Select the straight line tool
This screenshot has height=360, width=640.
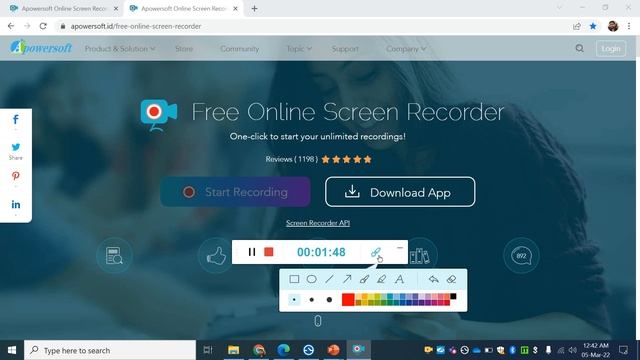329,279
